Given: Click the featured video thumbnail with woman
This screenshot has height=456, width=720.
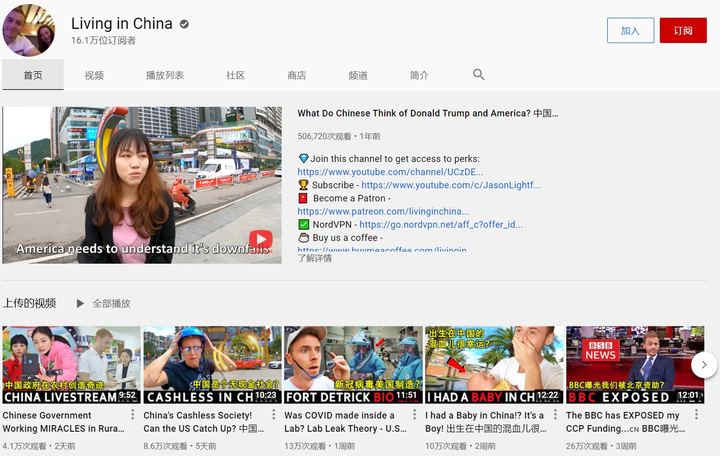Looking at the screenshot, I should pos(142,185).
